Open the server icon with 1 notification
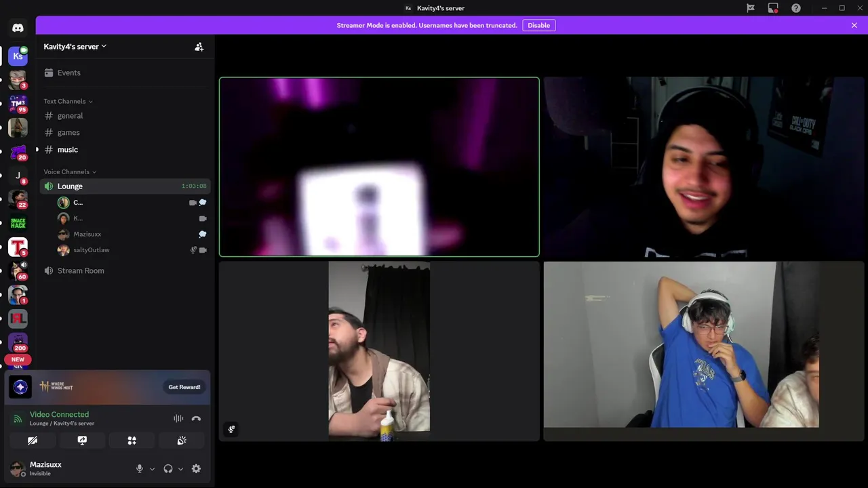Image resolution: width=868 pixels, height=488 pixels. (18, 295)
